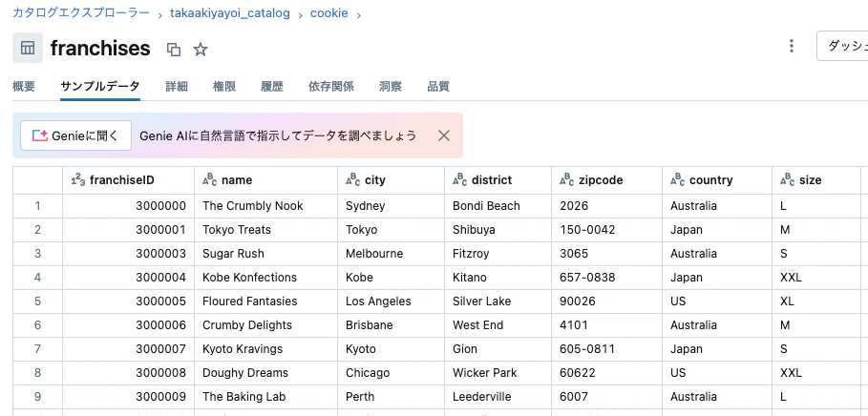This screenshot has width=868, height=416.
Task: Copy the franchises table name
Action: pyautogui.click(x=174, y=50)
